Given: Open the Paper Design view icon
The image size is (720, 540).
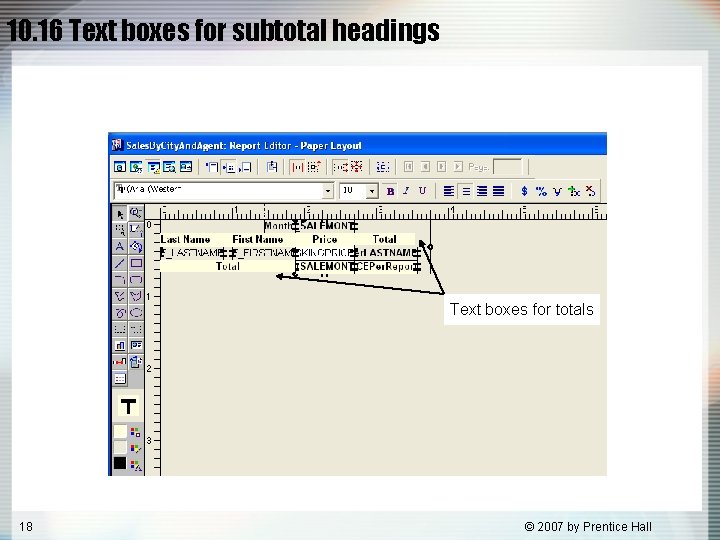Looking at the screenshot, I should (169, 167).
